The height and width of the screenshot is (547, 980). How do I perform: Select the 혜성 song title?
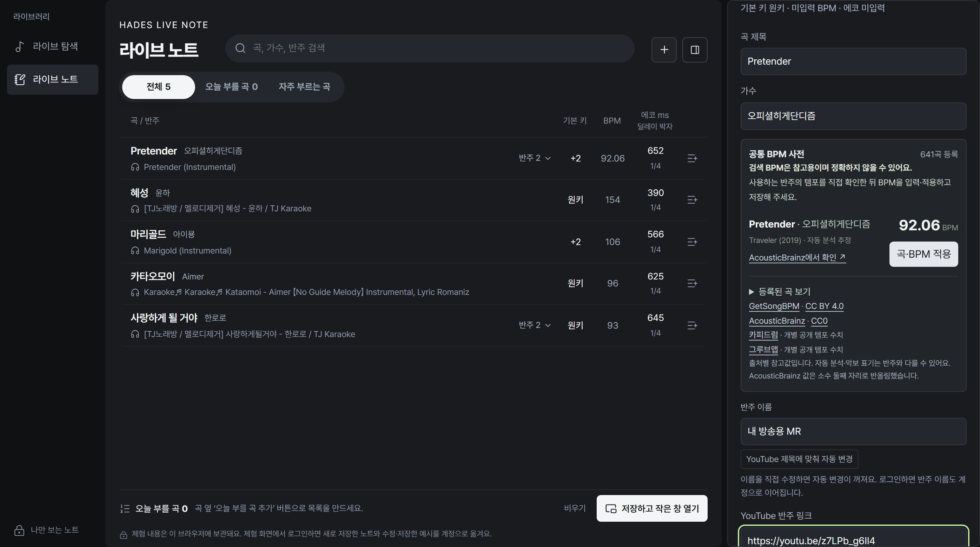click(139, 193)
